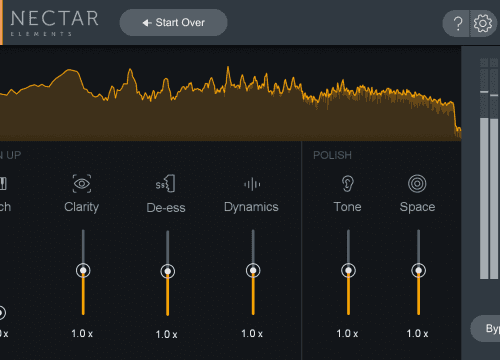500x360 pixels.
Task: Click the Dynamics 1.0 x value
Action: point(252,333)
